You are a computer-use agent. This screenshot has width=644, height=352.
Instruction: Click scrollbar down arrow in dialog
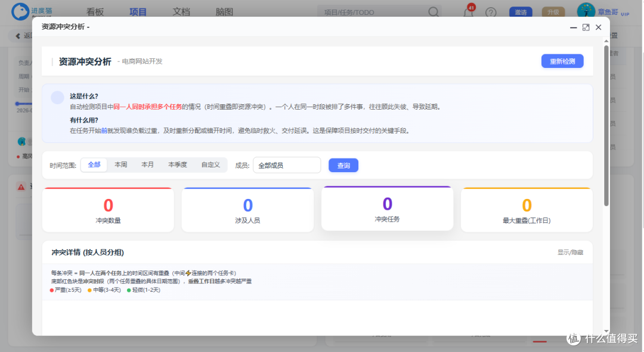click(x=606, y=331)
